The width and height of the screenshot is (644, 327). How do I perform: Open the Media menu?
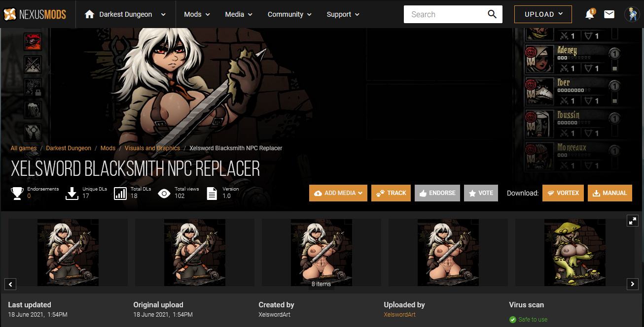(x=239, y=14)
